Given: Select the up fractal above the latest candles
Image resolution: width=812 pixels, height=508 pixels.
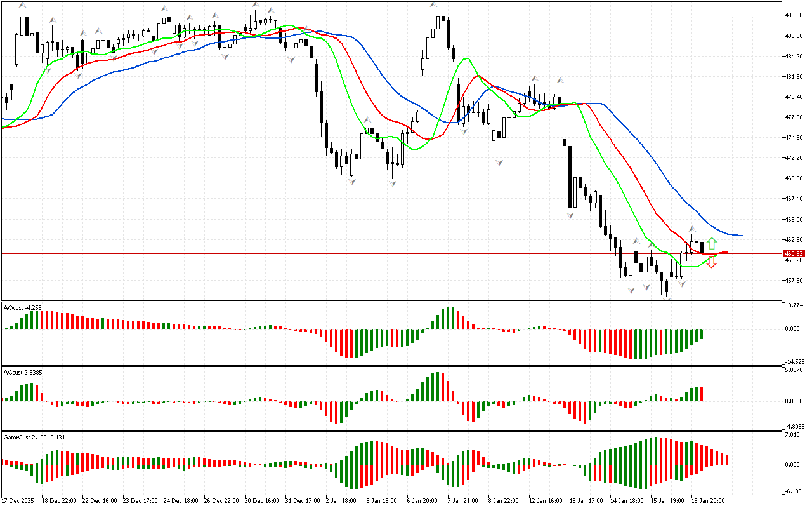Looking at the screenshot, I should coord(693,229).
